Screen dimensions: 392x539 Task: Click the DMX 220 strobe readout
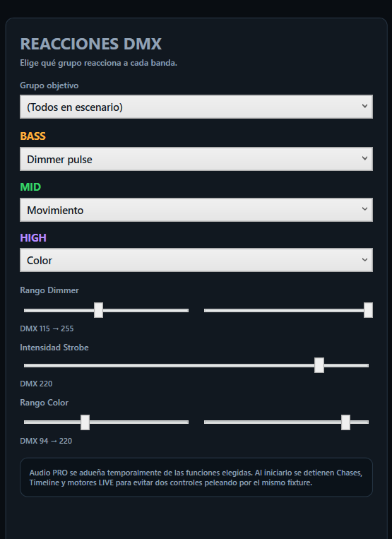click(x=36, y=384)
